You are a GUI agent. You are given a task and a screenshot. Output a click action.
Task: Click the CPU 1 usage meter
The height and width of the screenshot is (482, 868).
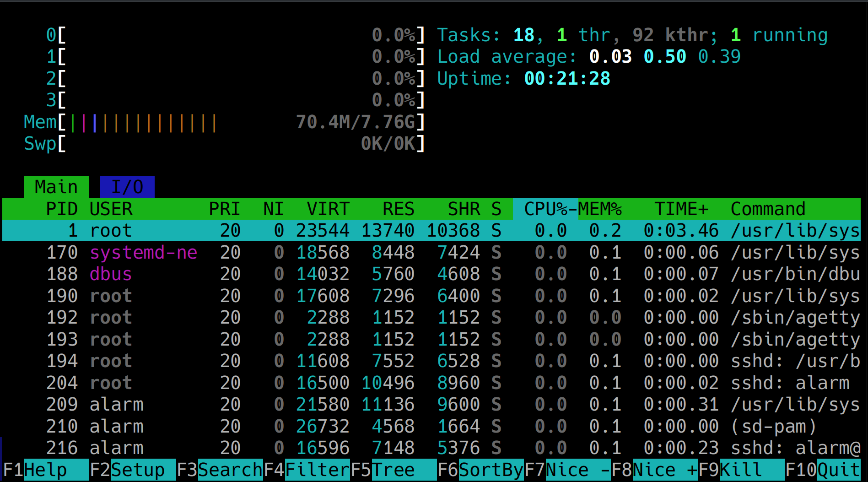pyautogui.click(x=236, y=56)
